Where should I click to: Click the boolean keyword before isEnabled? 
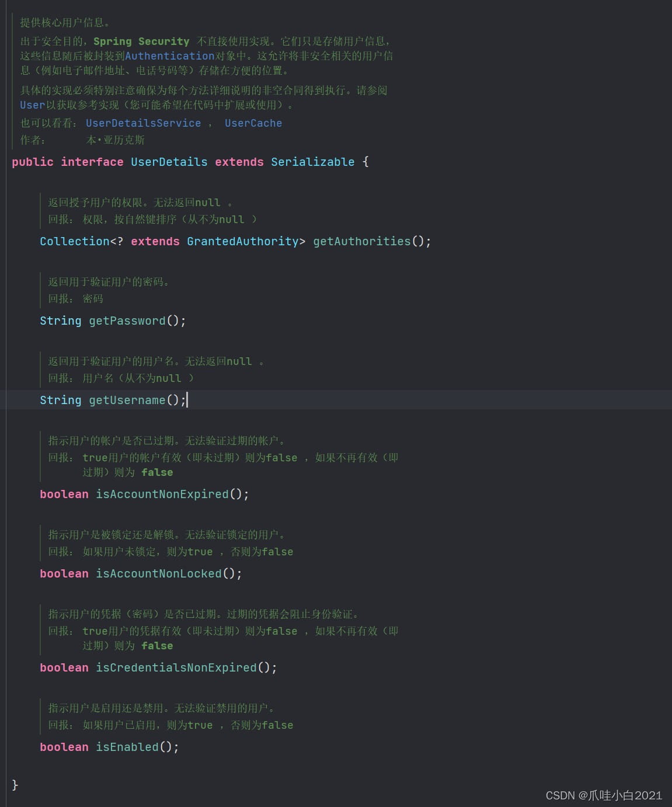pyautogui.click(x=64, y=747)
